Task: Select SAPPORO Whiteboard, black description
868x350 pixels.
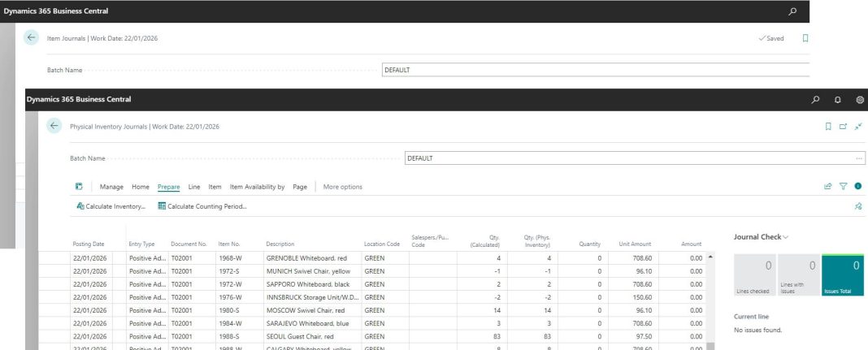Action: coord(313,284)
